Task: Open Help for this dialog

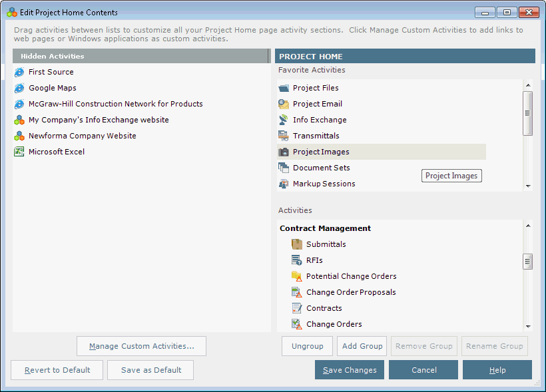Action: click(x=497, y=370)
